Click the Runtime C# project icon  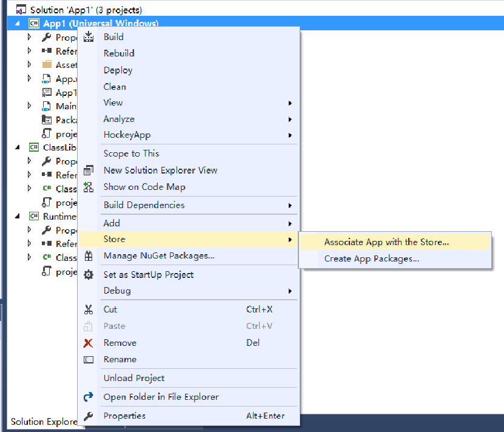(x=34, y=216)
